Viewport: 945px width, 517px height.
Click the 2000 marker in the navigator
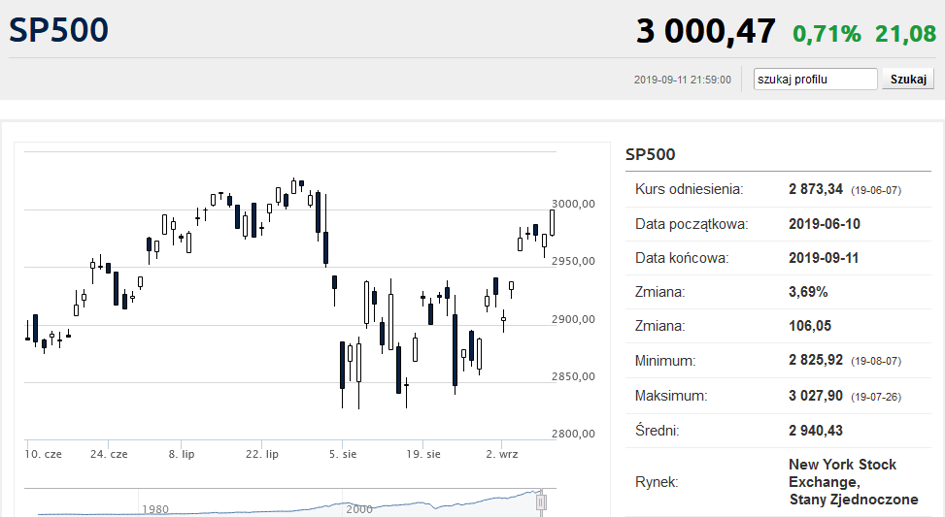[359, 510]
